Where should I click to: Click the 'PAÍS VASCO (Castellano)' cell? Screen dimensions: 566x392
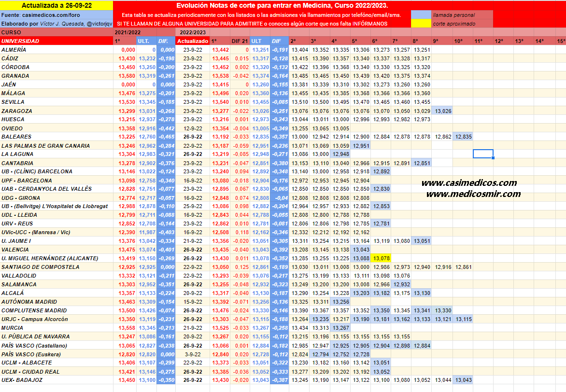[x=57, y=346]
